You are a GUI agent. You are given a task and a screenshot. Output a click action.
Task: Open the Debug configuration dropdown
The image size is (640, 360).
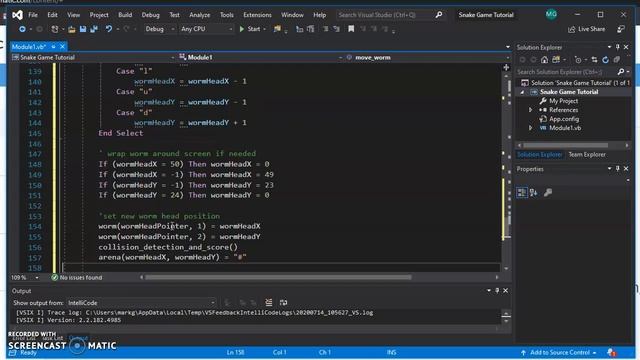point(159,29)
